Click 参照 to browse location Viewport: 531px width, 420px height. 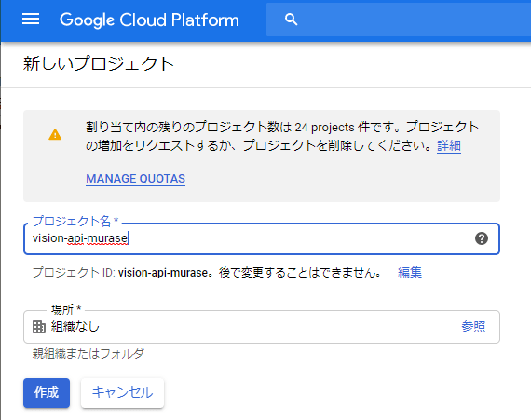(473, 326)
